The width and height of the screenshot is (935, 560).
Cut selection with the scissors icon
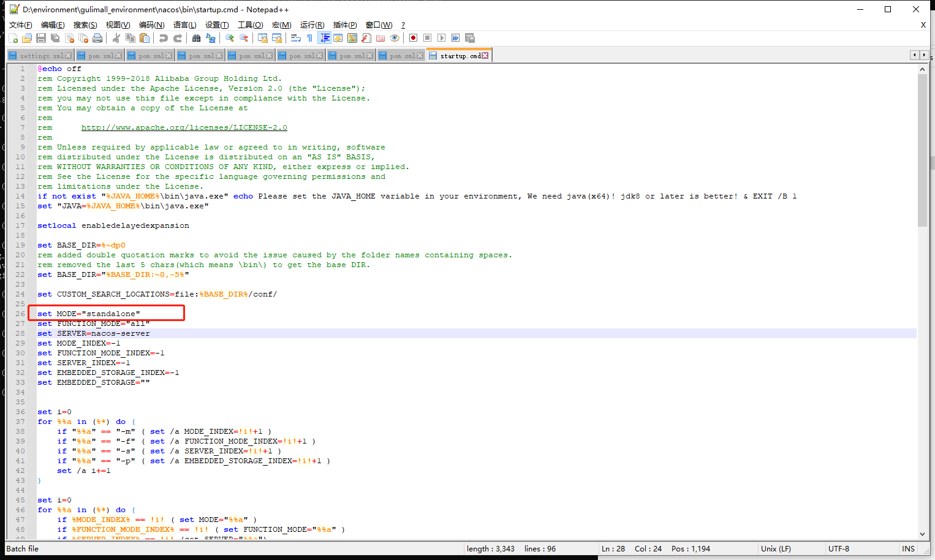[x=116, y=38]
